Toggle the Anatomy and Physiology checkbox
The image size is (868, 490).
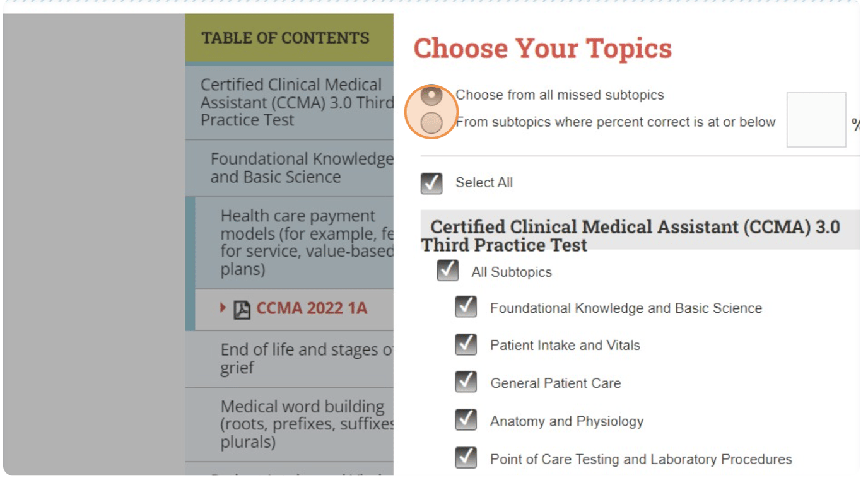466,420
